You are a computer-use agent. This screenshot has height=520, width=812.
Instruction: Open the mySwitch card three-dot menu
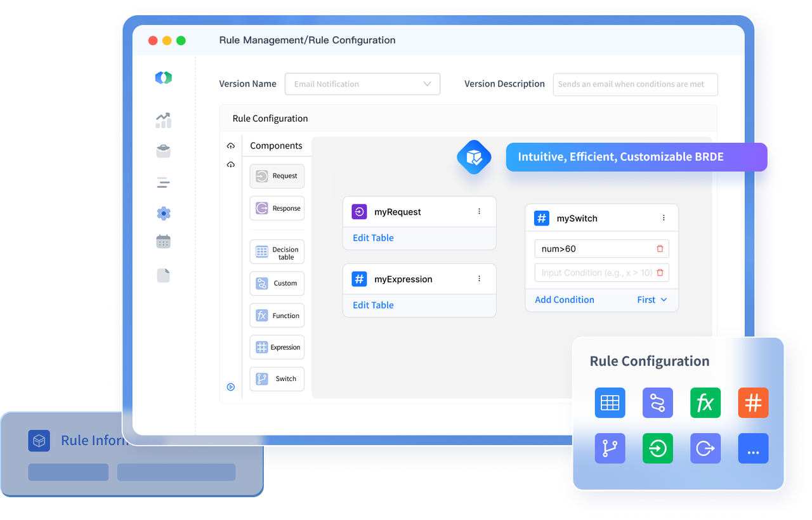(664, 218)
